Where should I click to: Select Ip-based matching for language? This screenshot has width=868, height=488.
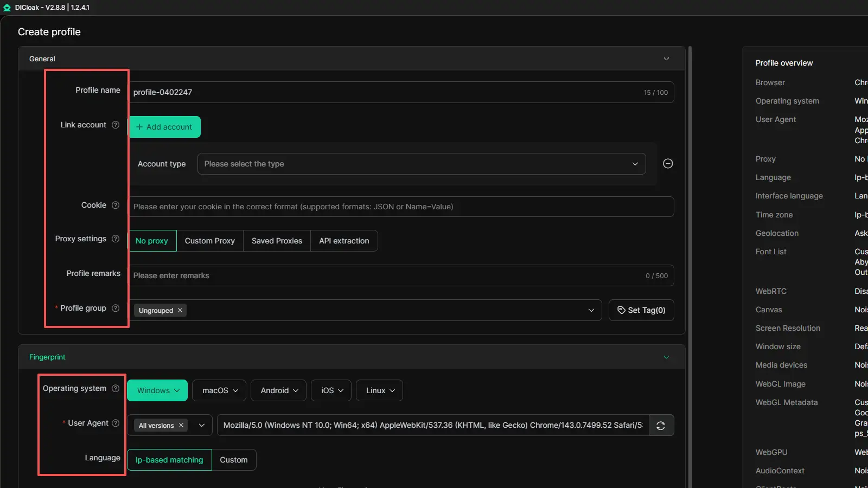(x=169, y=460)
